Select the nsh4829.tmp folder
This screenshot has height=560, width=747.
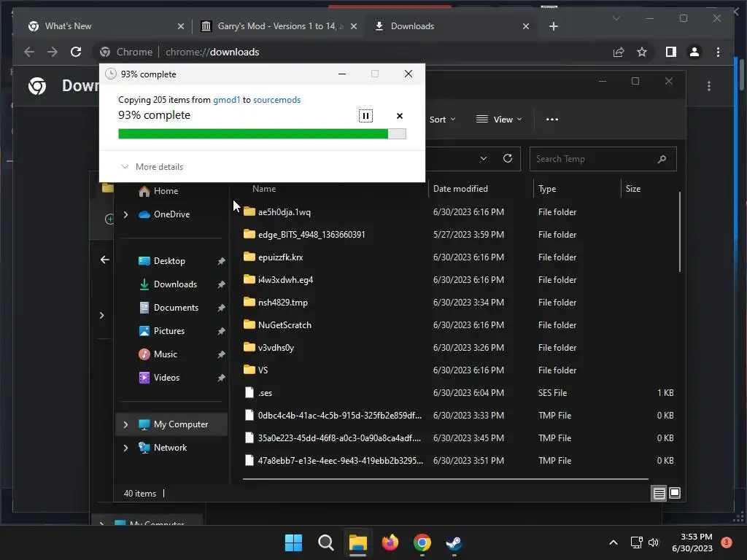click(282, 303)
